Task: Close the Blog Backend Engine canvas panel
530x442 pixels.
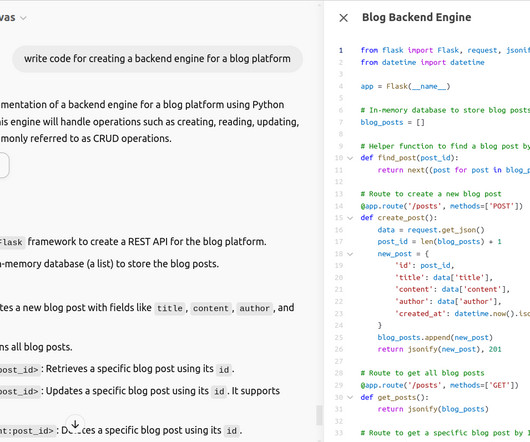Action: [343, 18]
